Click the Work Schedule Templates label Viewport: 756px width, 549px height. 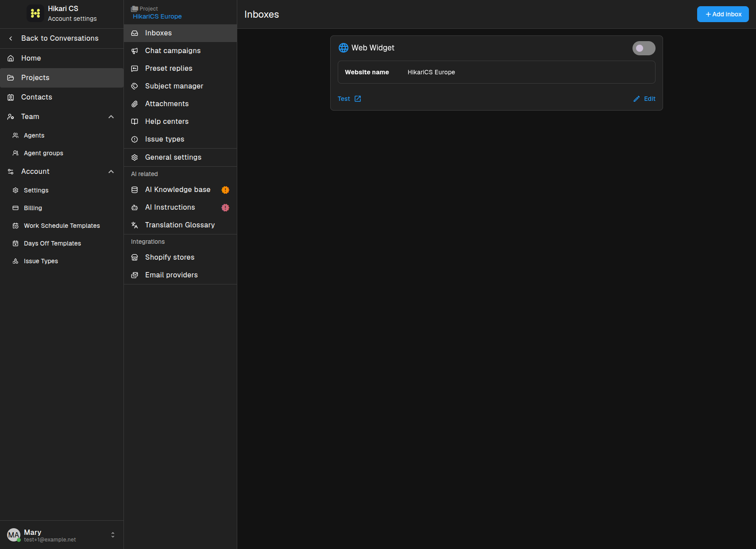point(62,226)
